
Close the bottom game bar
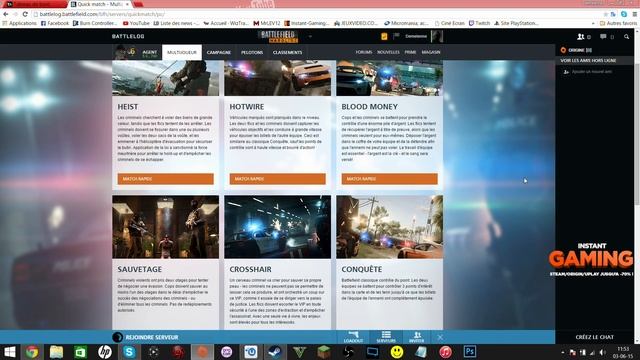click(x=440, y=338)
